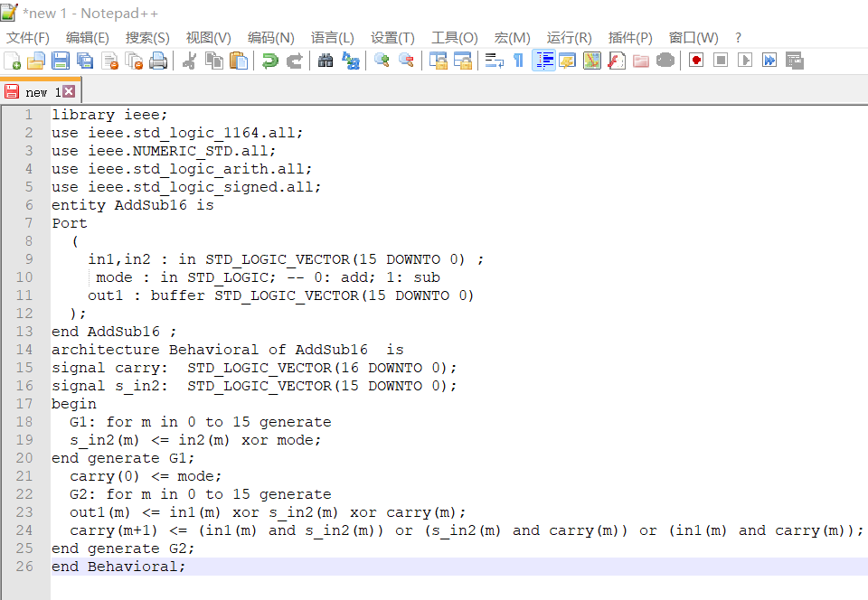Stop macro recording

(x=721, y=61)
